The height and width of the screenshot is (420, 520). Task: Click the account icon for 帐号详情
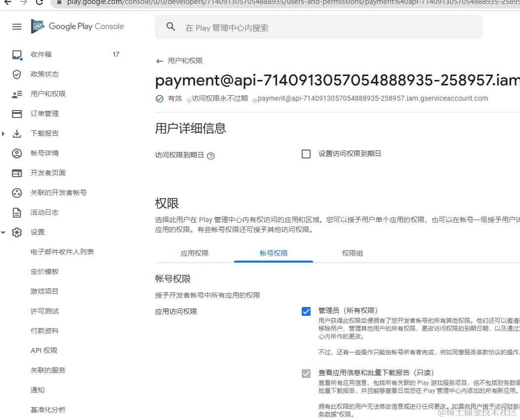click(17, 153)
